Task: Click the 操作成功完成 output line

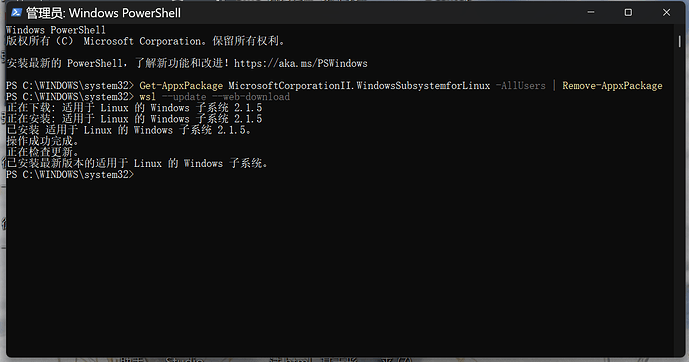Action: click(x=43, y=141)
